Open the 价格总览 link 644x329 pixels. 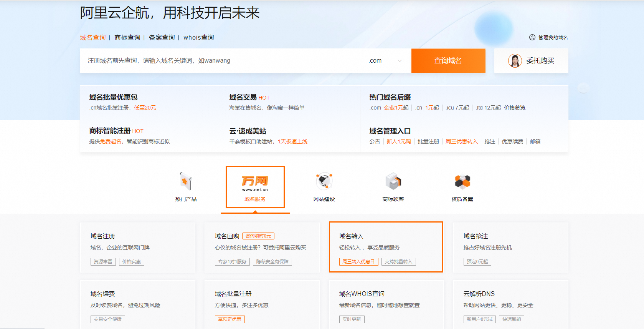[515, 108]
